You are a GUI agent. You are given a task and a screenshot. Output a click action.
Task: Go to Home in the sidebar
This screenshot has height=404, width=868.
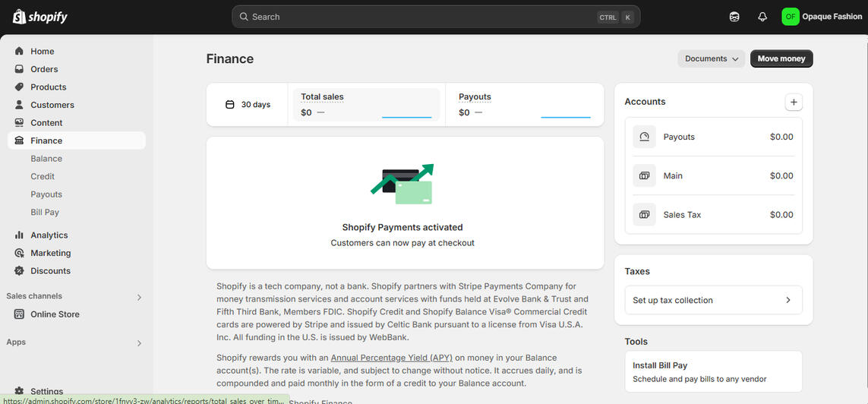click(x=77, y=51)
